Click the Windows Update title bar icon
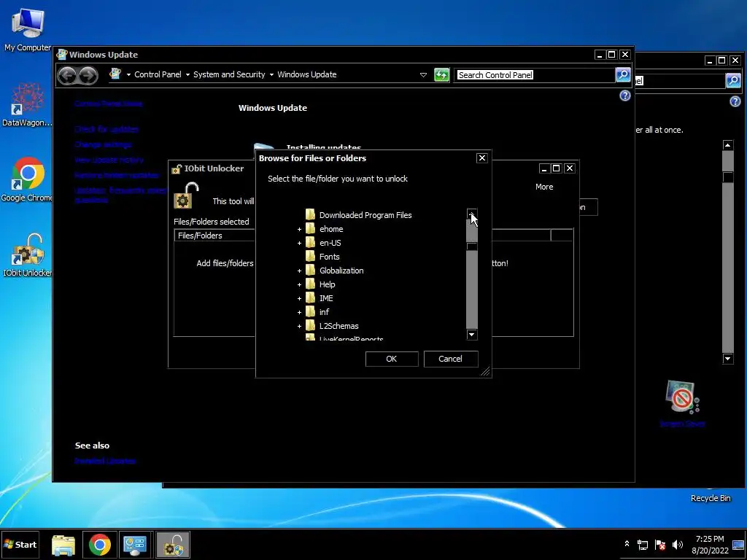The height and width of the screenshot is (560, 747). pyautogui.click(x=62, y=54)
